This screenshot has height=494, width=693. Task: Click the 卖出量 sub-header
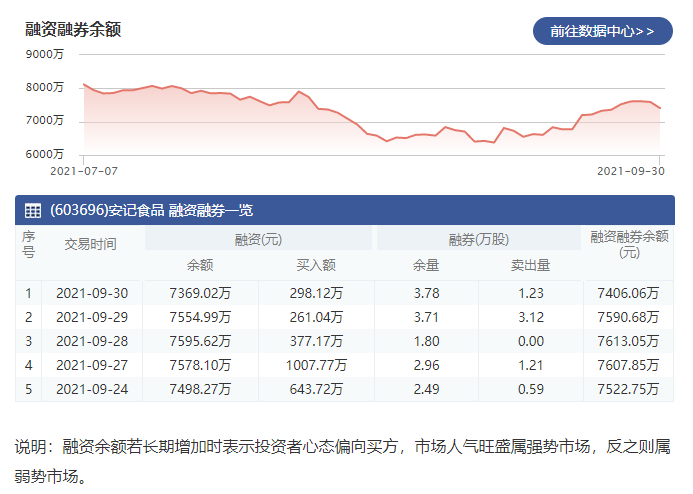click(530, 265)
